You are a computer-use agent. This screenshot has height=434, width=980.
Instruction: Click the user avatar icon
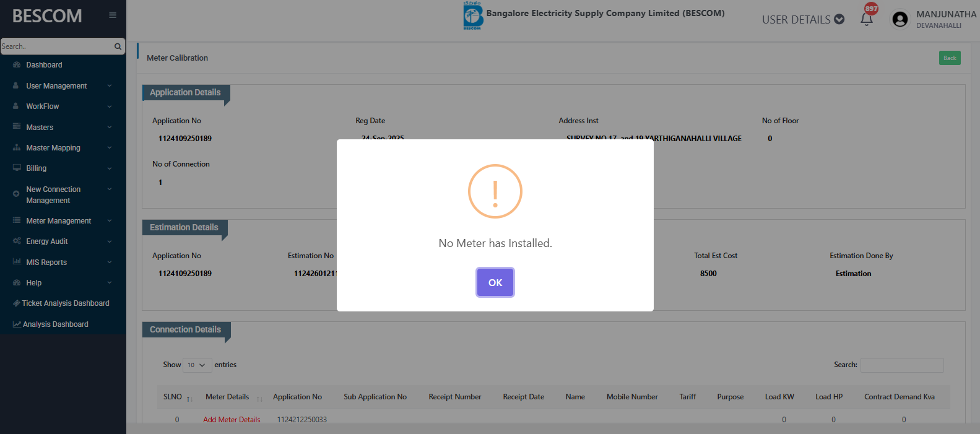900,19
